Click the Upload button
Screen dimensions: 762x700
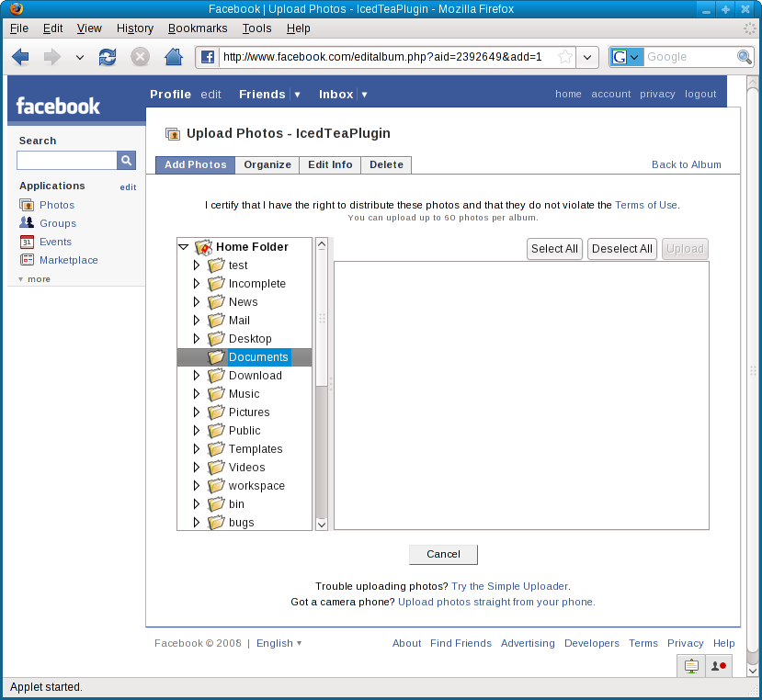[x=685, y=249]
